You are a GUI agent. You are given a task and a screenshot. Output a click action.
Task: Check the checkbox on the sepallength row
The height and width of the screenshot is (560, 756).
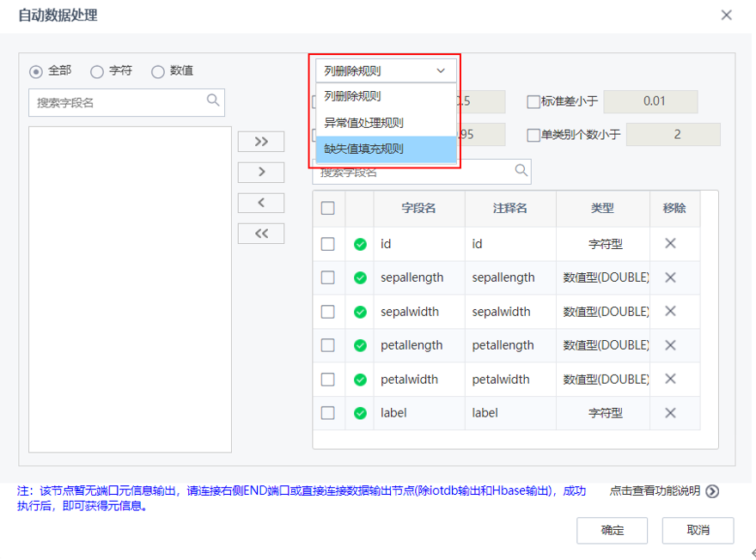[327, 277]
